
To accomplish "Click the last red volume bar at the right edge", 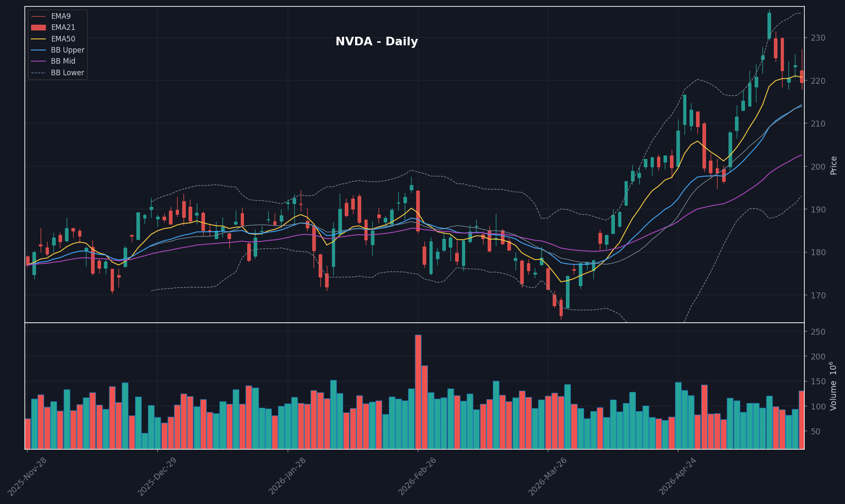I will (x=801, y=420).
